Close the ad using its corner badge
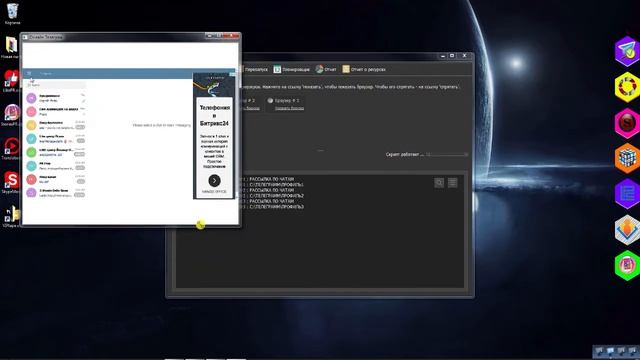640x360 pixels. [232, 74]
